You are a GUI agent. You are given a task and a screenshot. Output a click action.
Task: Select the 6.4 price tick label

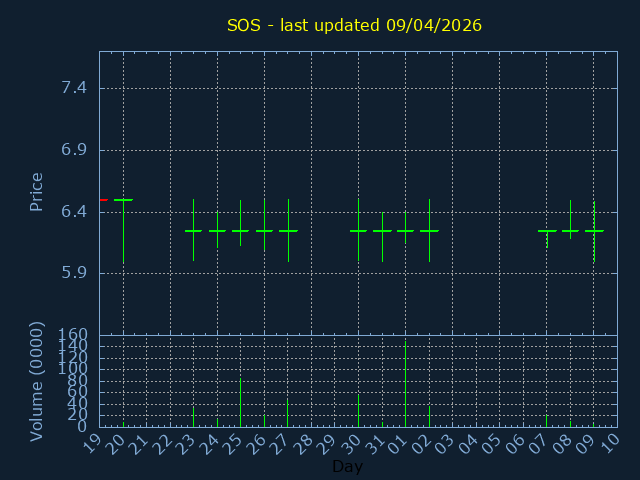point(74,212)
